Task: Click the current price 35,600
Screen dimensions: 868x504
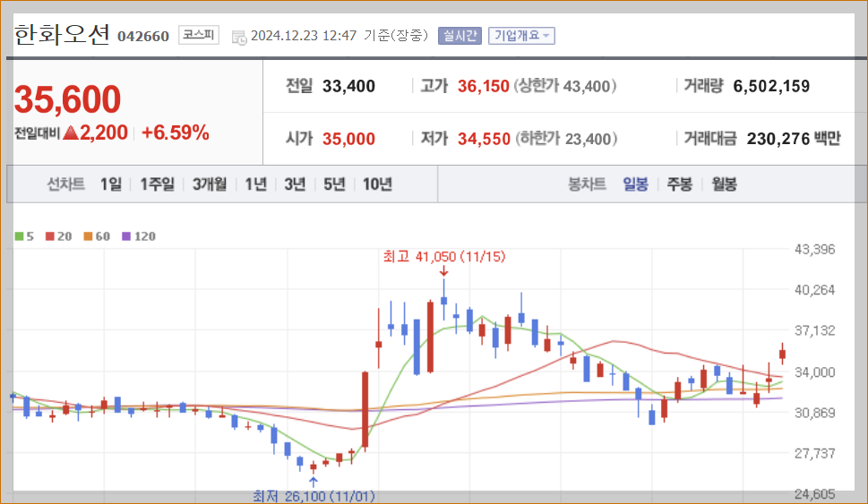Action: [x=67, y=99]
